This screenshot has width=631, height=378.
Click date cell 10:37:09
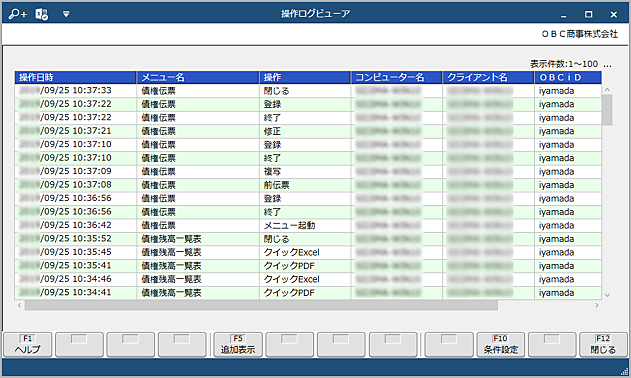tap(76, 171)
